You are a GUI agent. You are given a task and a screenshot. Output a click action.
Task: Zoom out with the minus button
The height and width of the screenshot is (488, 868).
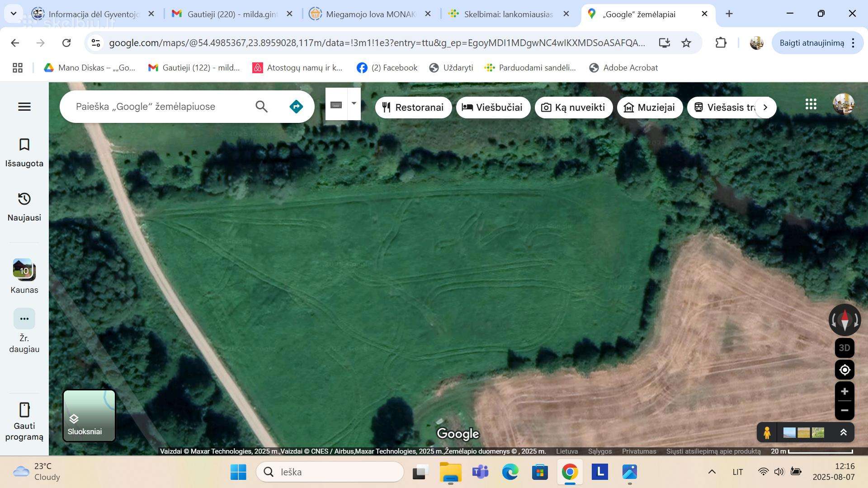[844, 411]
